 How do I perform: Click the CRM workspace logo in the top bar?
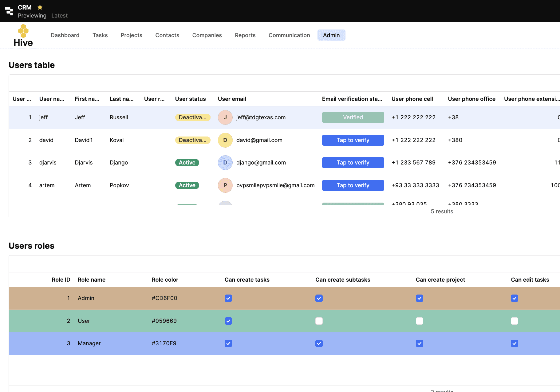point(9,11)
